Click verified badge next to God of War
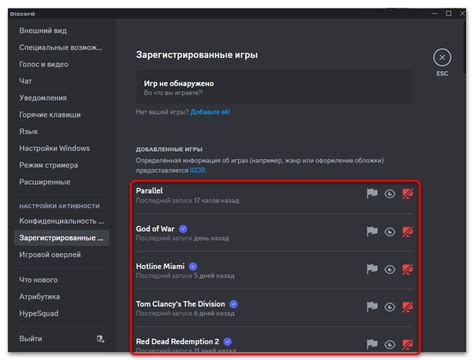 pyautogui.click(x=183, y=229)
